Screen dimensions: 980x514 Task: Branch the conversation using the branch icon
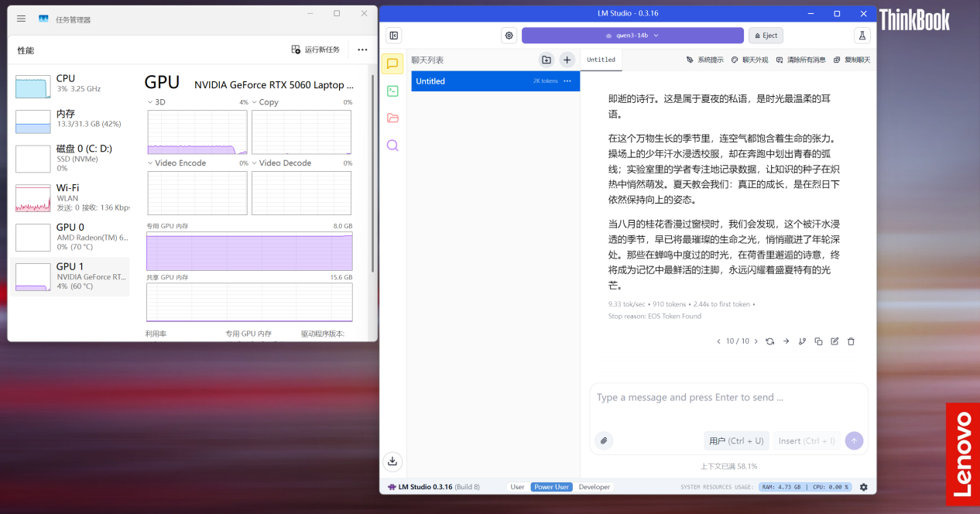pos(802,341)
